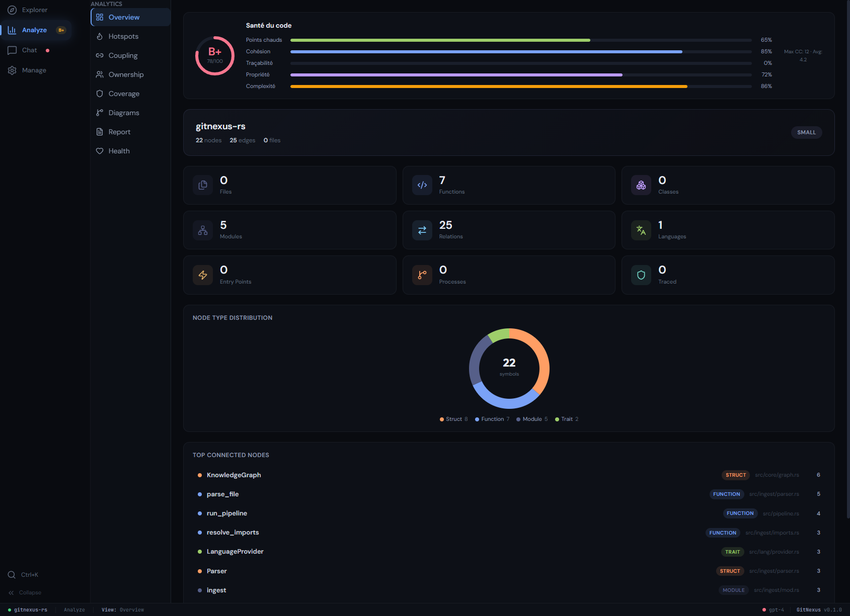850x616 pixels.
Task: Click the Health heart icon
Action: 100,151
